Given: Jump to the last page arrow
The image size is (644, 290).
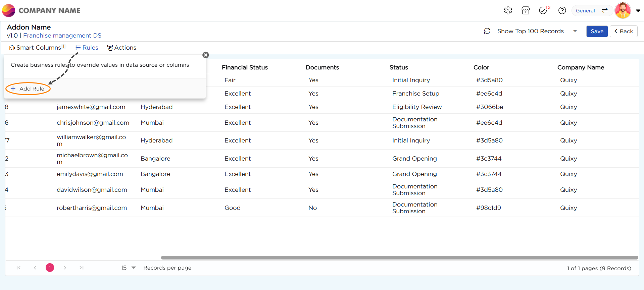Looking at the screenshot, I should 82,268.
